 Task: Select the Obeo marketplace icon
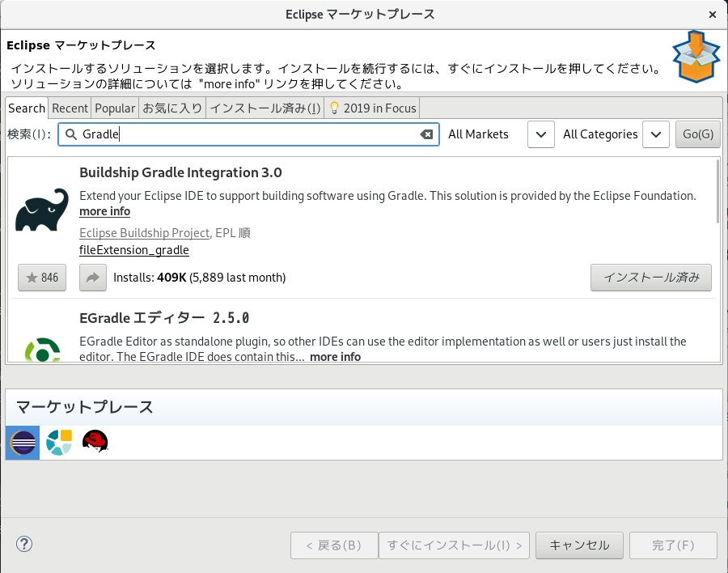[x=59, y=443]
